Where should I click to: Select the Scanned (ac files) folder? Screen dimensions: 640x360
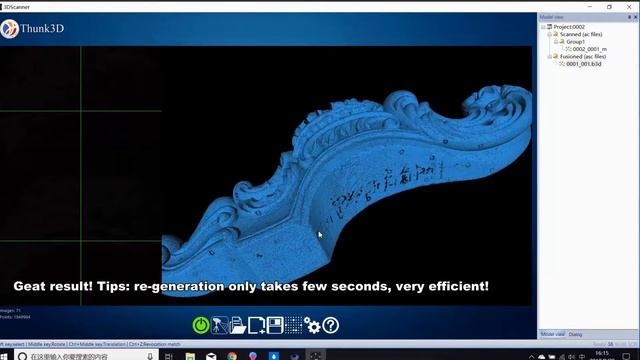coord(581,34)
